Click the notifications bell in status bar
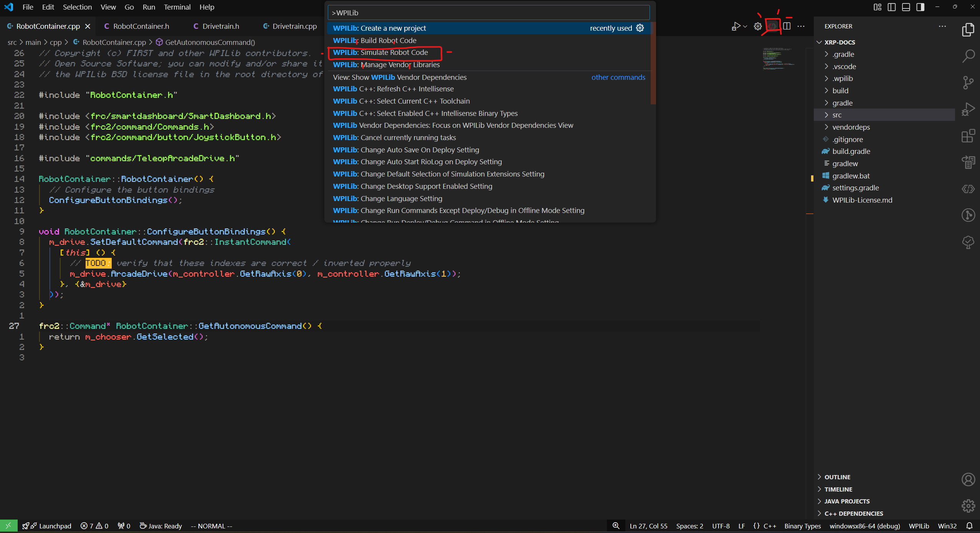 point(969,526)
